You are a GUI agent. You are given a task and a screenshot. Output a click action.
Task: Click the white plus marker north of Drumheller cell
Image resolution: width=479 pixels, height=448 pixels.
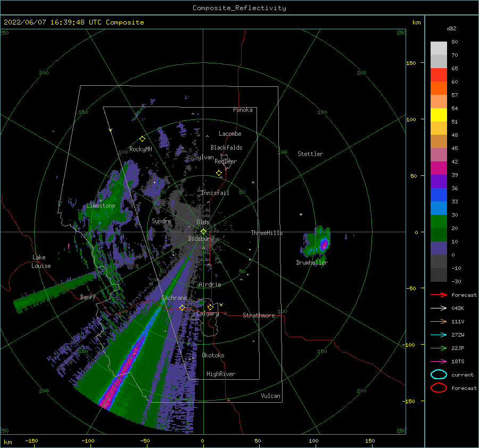tap(301, 214)
